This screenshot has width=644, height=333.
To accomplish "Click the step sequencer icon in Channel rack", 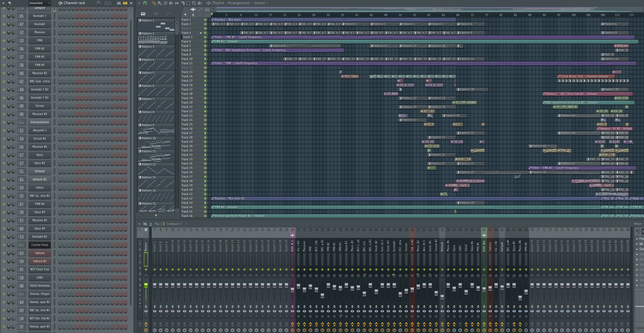I will coord(125,3).
